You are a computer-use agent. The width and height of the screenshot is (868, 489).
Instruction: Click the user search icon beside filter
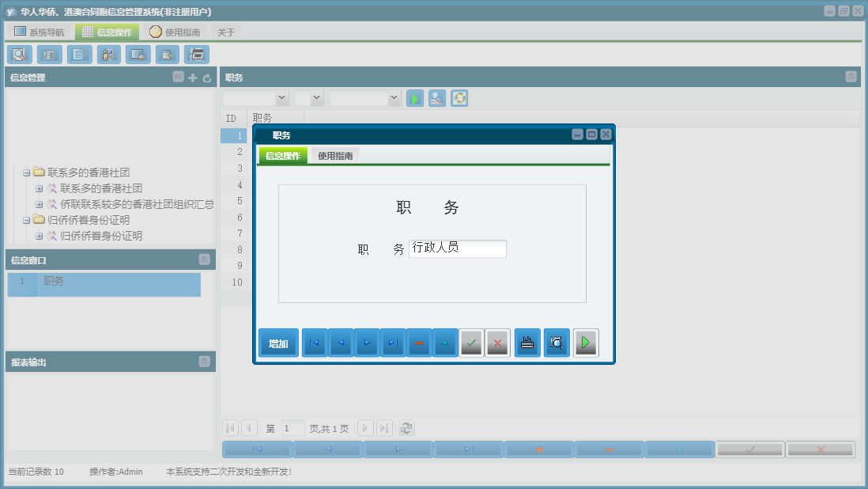coord(437,99)
